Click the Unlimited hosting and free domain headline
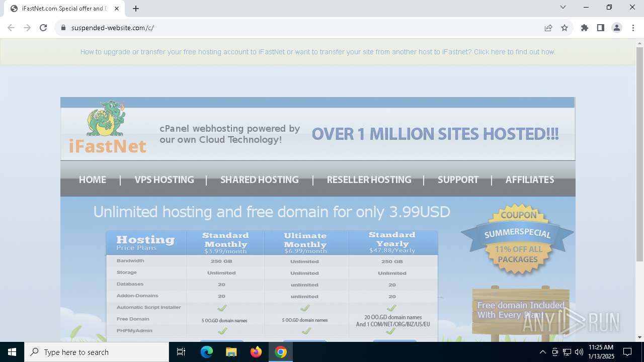The width and height of the screenshot is (644, 362). (272, 212)
